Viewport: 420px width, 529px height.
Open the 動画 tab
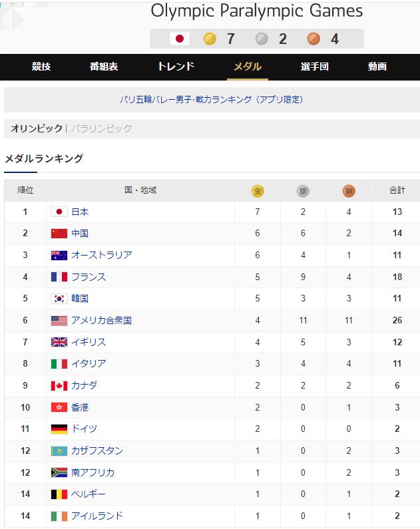click(x=377, y=67)
